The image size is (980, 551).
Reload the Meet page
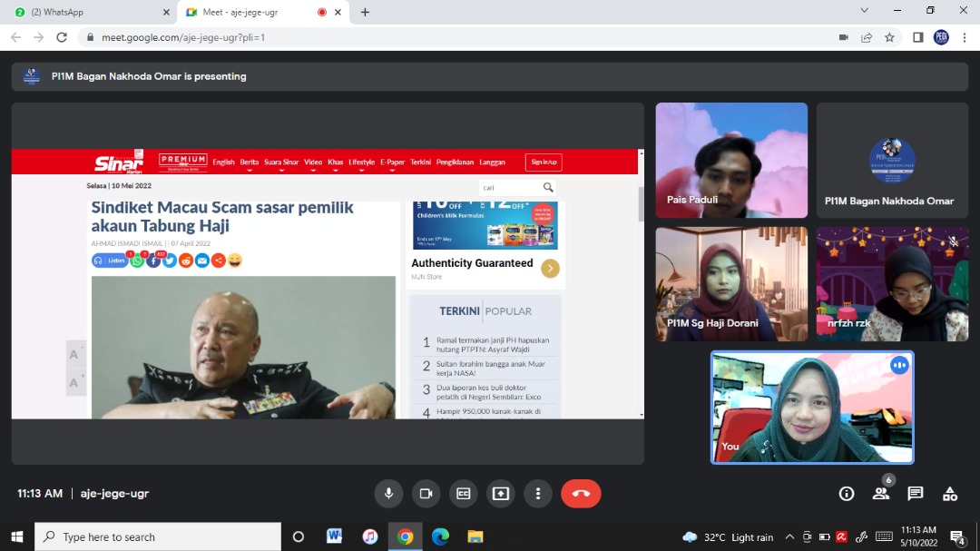(x=62, y=37)
